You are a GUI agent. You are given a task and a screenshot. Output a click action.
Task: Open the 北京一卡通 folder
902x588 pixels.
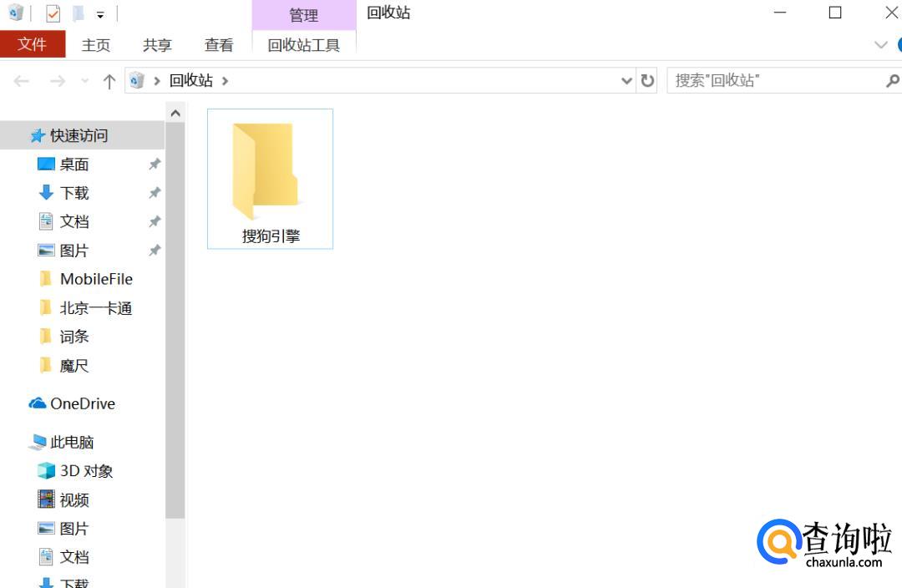pos(95,308)
